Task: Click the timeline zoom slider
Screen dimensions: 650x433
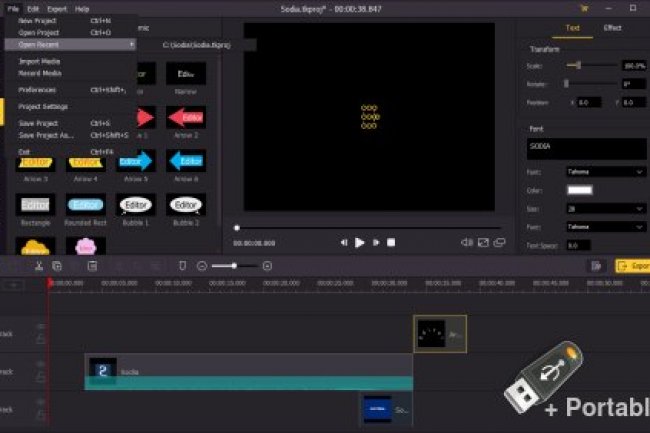Action: 235,266
